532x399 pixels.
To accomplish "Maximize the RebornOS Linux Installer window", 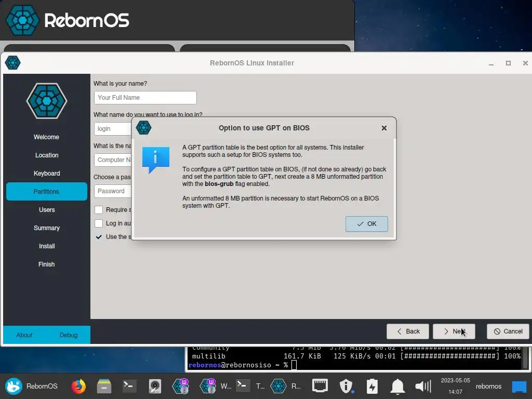I will tap(508, 63).
